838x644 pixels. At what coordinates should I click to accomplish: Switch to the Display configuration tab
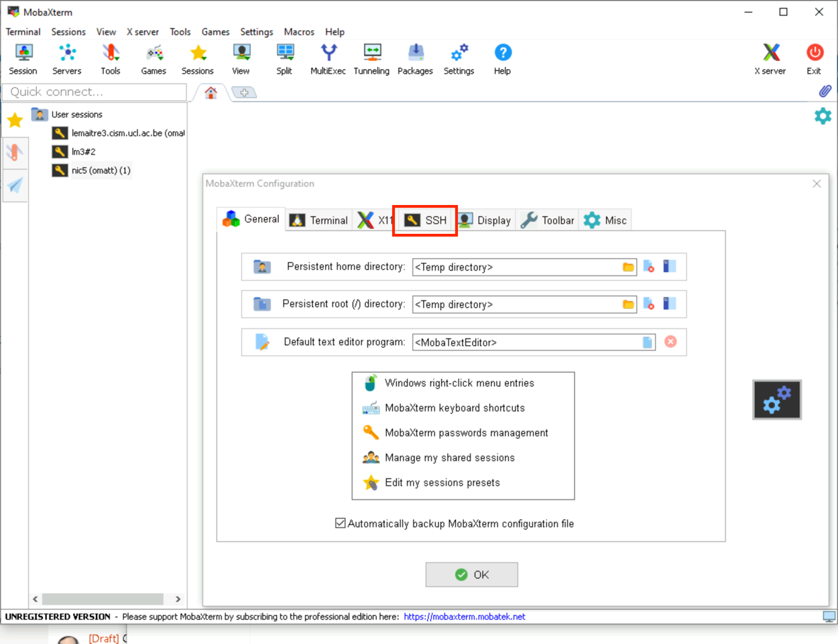coord(485,220)
